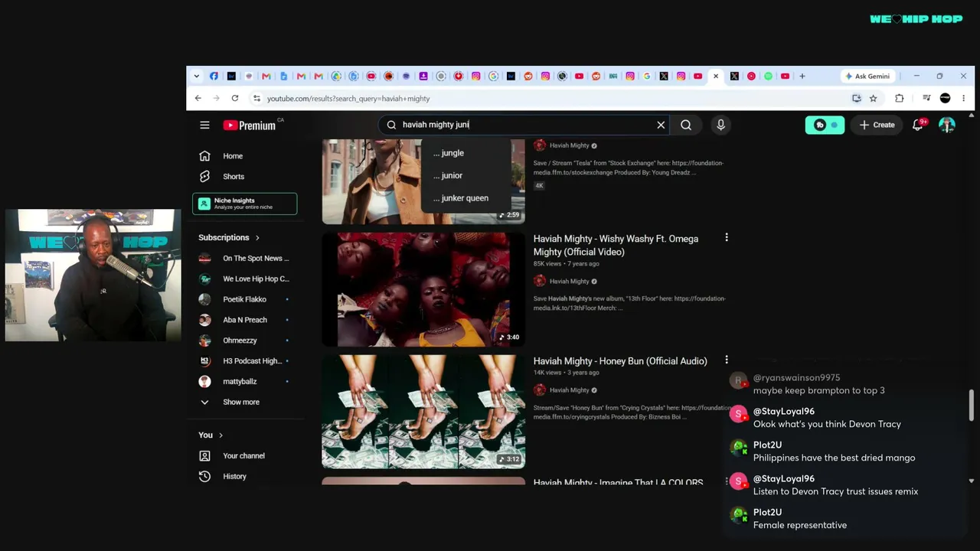This screenshot has height=551, width=980.
Task: Go forward with the browser forward arrow
Action: tap(216, 98)
